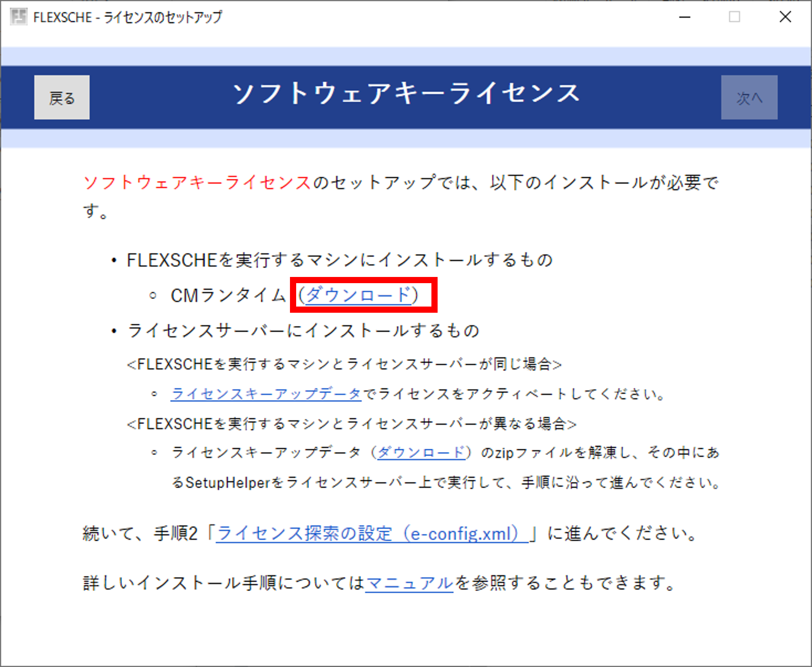Open the CMランタイム ダウンロード link

pyautogui.click(x=358, y=295)
